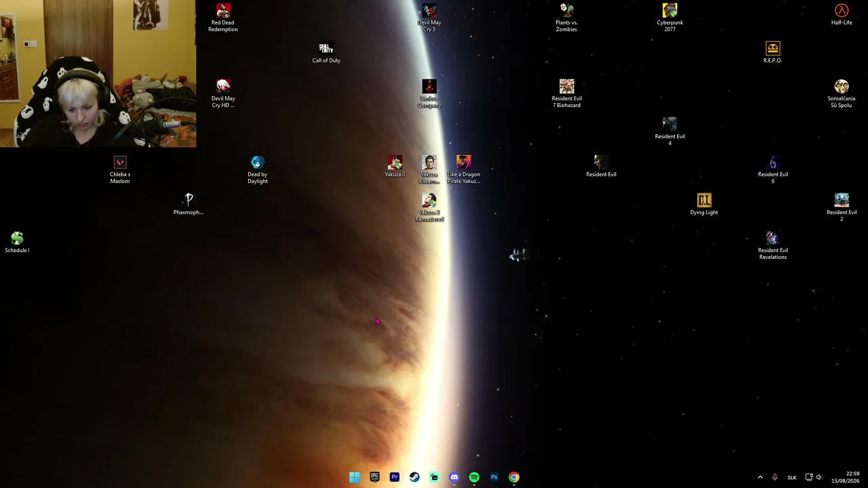Select the Resident Evil 7 Biohazard icon
Viewport: 868px width, 488px height.
(566, 94)
